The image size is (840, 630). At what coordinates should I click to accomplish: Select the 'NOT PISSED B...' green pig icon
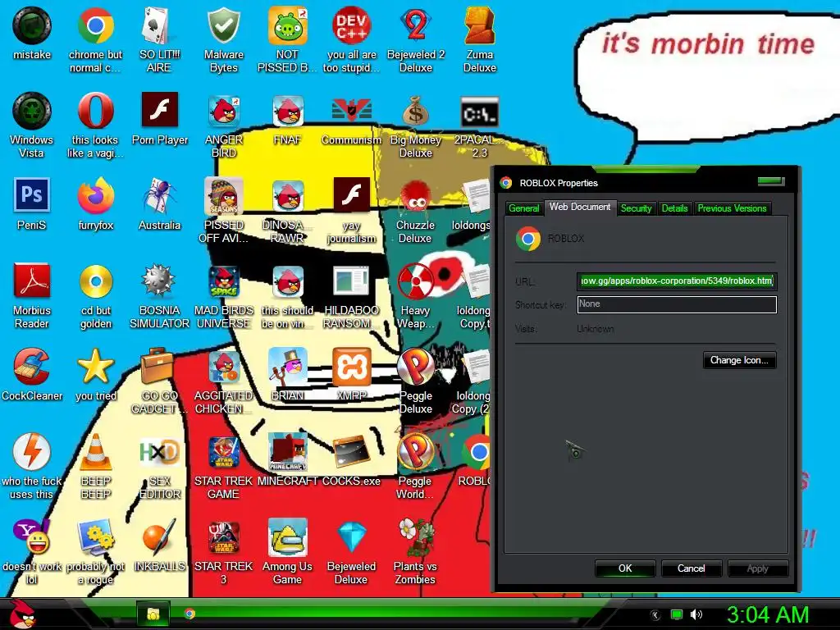coord(288,25)
